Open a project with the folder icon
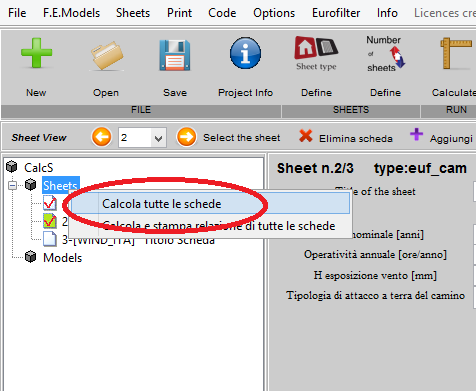476x391 pixels. 107,55
